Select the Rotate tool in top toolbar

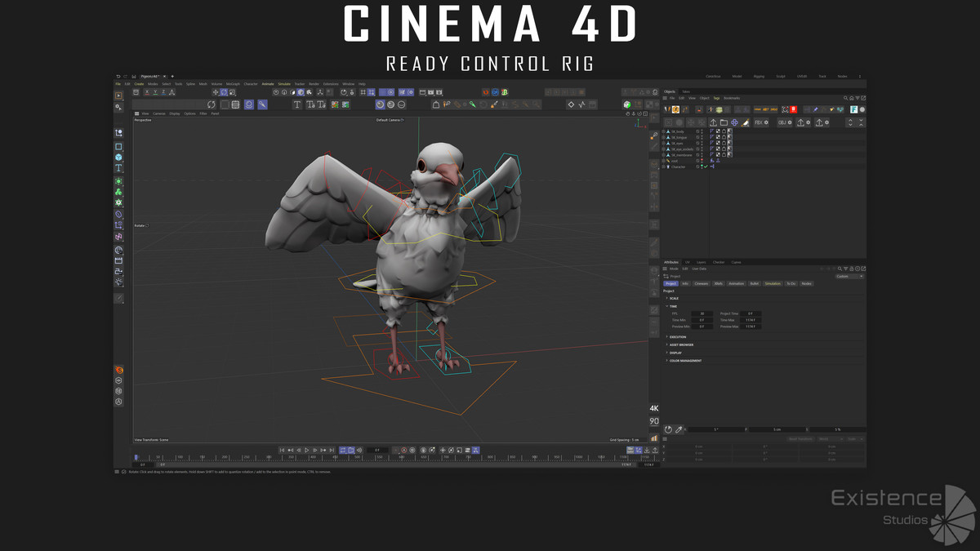224,92
